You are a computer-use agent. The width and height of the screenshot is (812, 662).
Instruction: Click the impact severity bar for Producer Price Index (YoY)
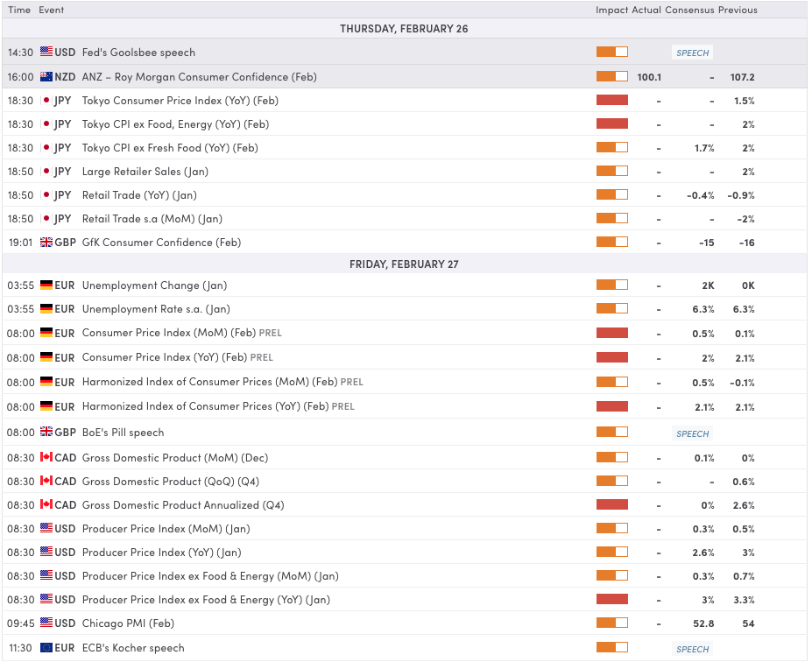pyautogui.click(x=611, y=552)
